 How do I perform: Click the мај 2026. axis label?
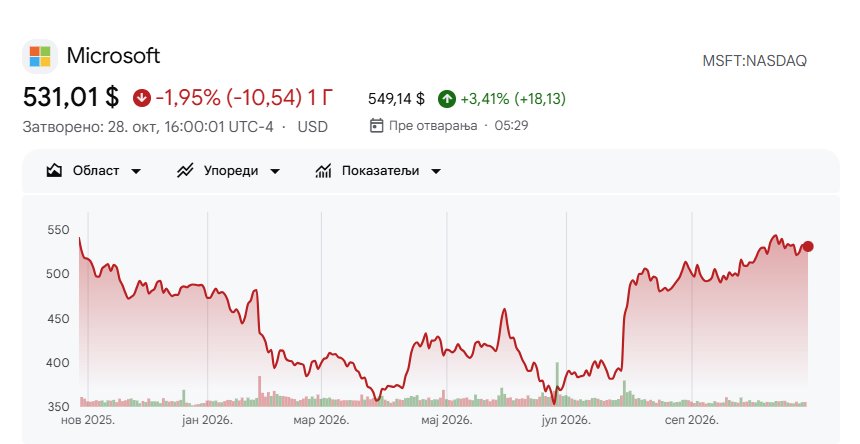pyautogui.click(x=446, y=420)
